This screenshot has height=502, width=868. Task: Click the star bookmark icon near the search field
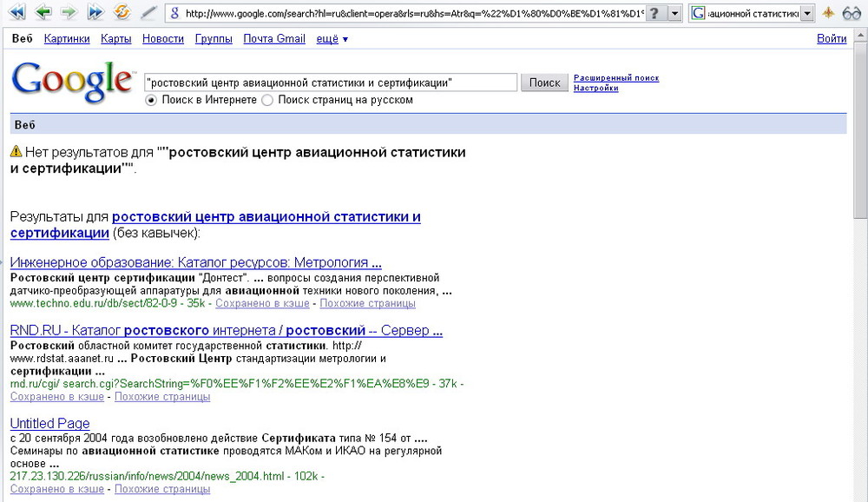click(x=828, y=12)
